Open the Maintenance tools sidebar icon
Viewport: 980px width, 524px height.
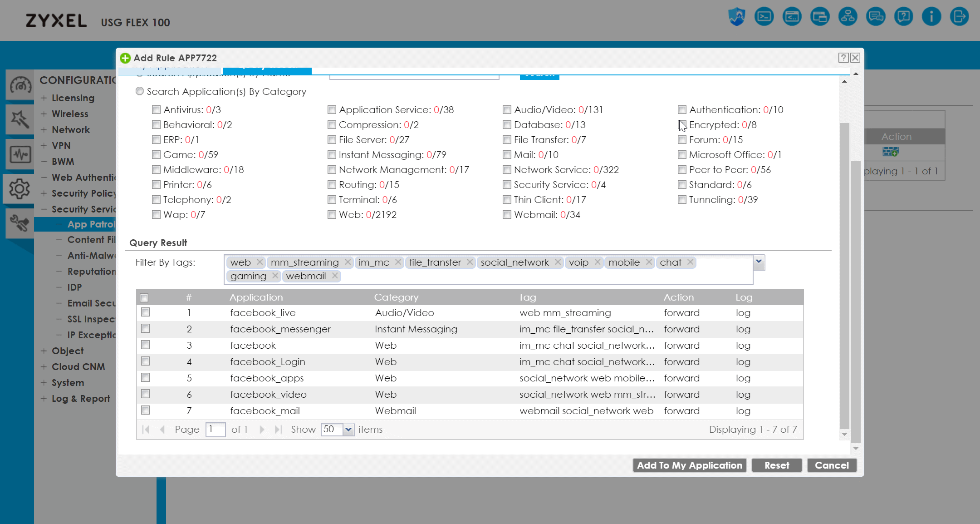pos(20,222)
